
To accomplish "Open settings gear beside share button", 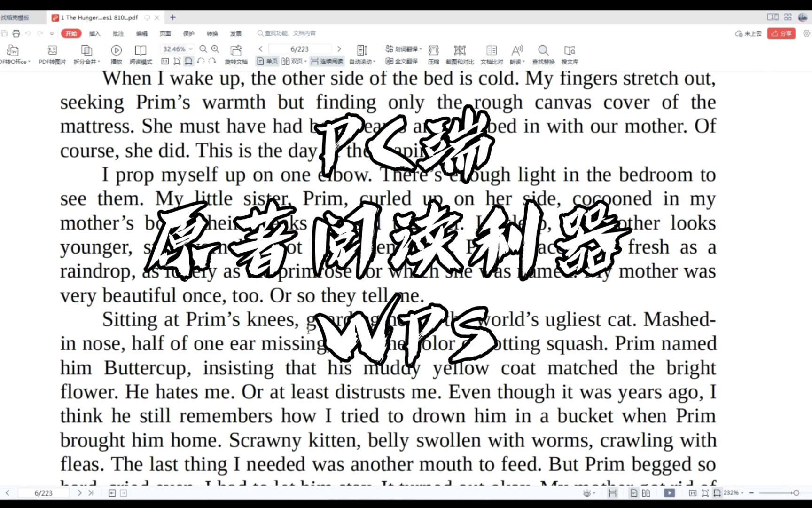I will click(x=806, y=33).
